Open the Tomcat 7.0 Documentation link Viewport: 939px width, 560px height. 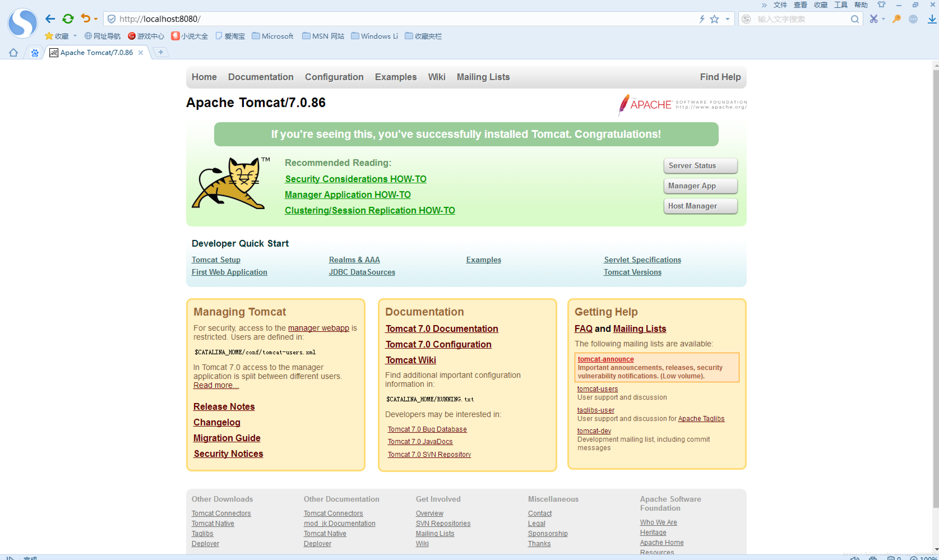coord(442,329)
